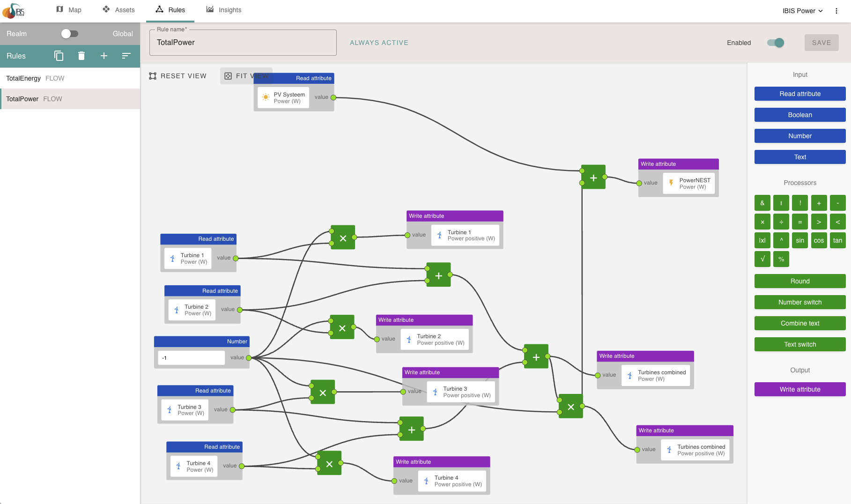The height and width of the screenshot is (504, 851).
Task: Select the TotalEnergy flow rule
Action: pyautogui.click(x=70, y=78)
